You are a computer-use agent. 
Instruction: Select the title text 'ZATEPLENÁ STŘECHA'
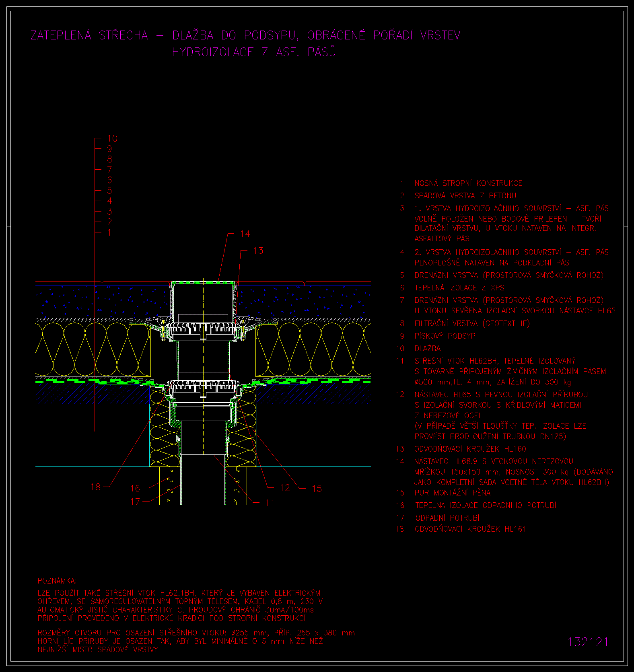(89, 35)
